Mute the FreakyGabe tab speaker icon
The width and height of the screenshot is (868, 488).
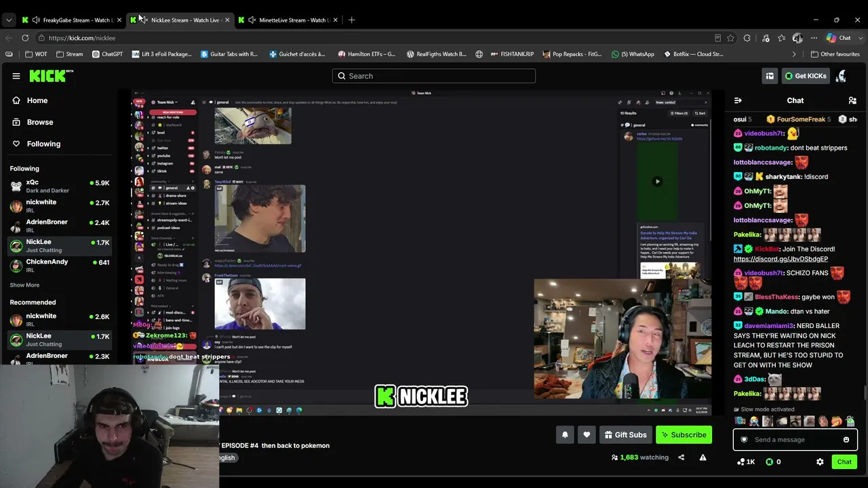tap(36, 20)
